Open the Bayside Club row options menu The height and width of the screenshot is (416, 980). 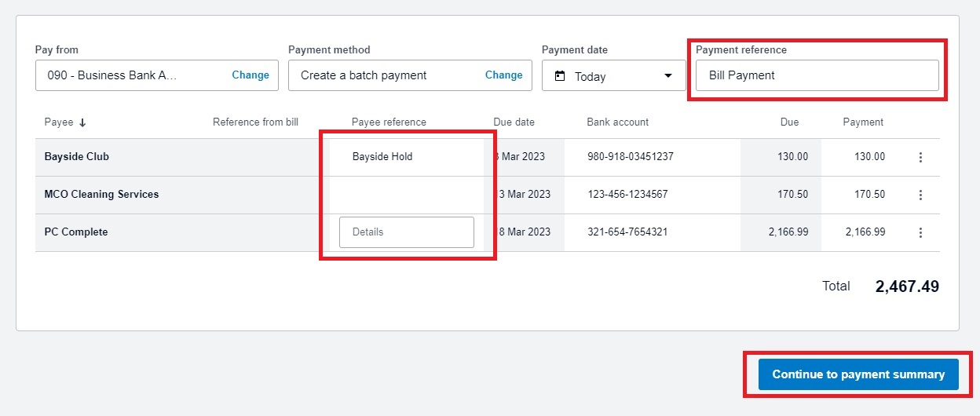pos(920,157)
